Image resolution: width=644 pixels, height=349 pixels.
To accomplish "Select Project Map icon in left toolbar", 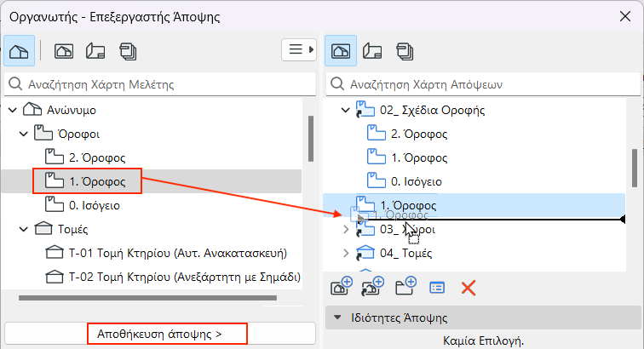I will (x=19, y=51).
